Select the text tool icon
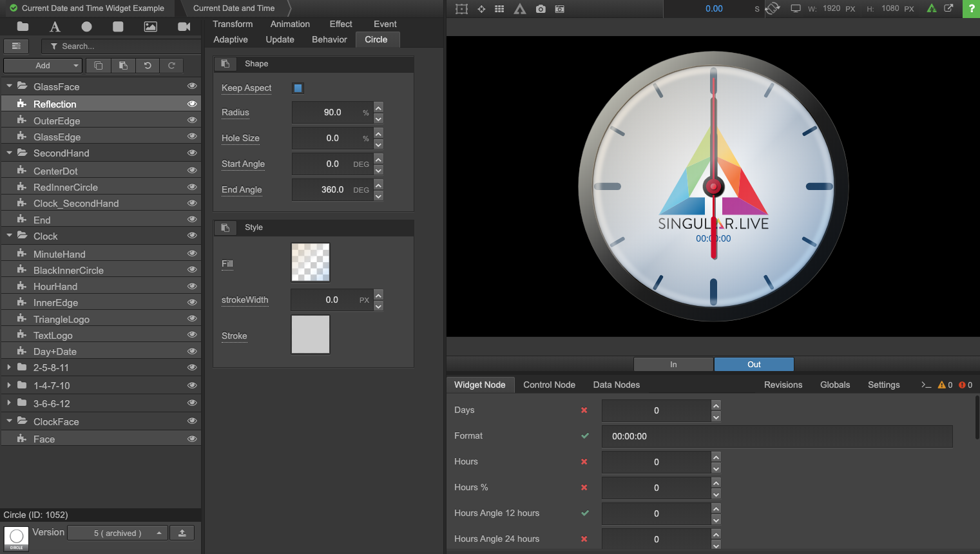The image size is (980, 554). click(x=55, y=26)
